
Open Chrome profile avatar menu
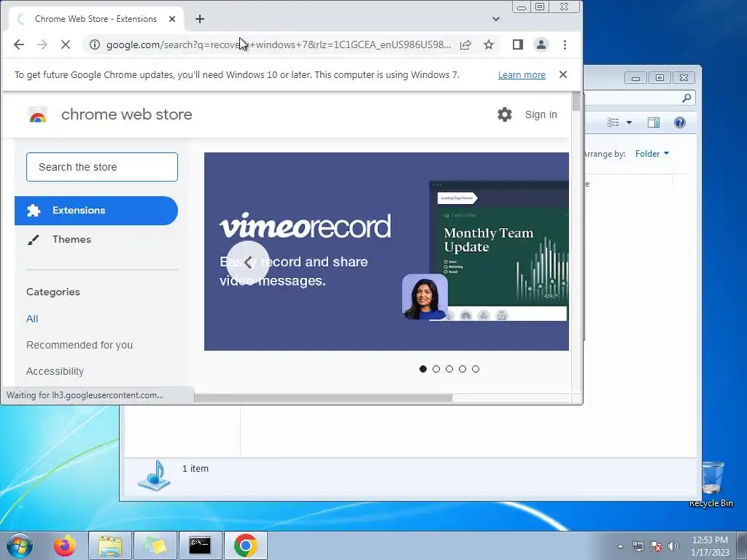(541, 44)
